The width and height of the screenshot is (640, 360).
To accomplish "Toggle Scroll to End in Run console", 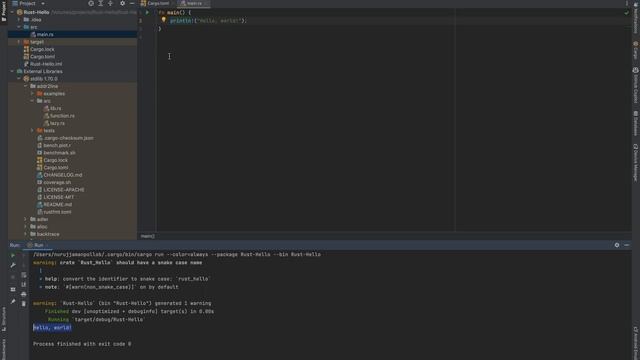I will click(24, 284).
